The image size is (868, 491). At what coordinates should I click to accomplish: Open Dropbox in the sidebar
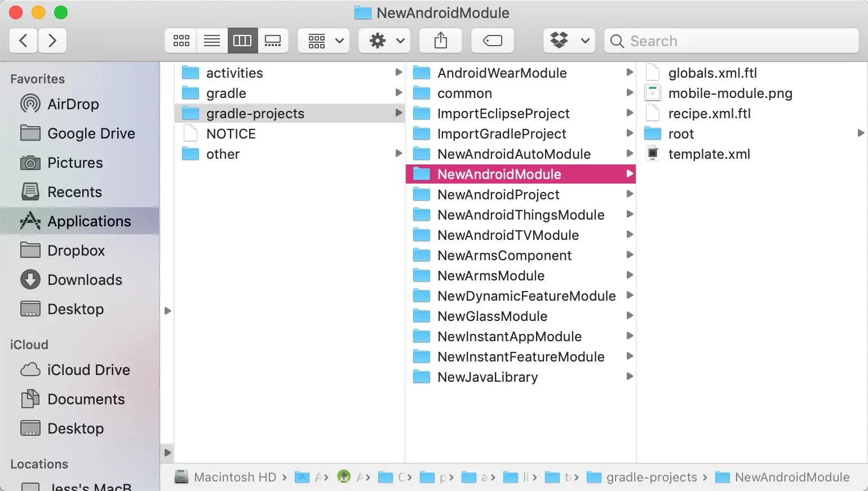pyautogui.click(x=79, y=251)
